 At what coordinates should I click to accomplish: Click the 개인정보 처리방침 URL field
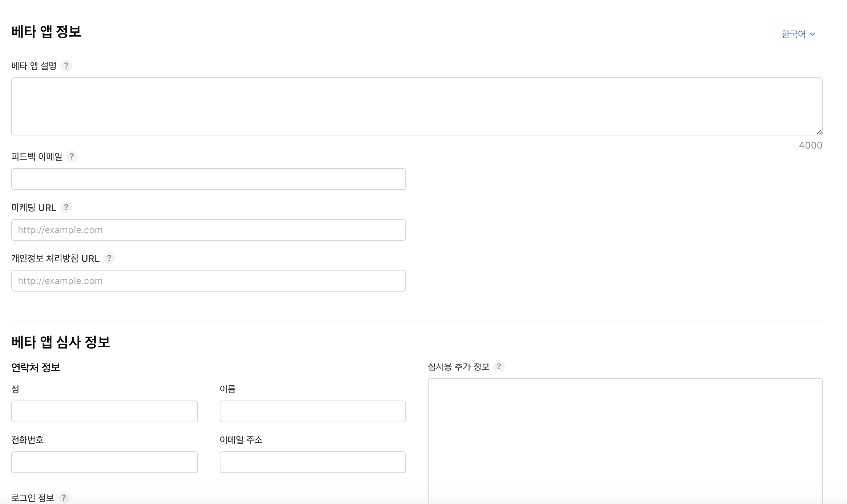pos(208,281)
